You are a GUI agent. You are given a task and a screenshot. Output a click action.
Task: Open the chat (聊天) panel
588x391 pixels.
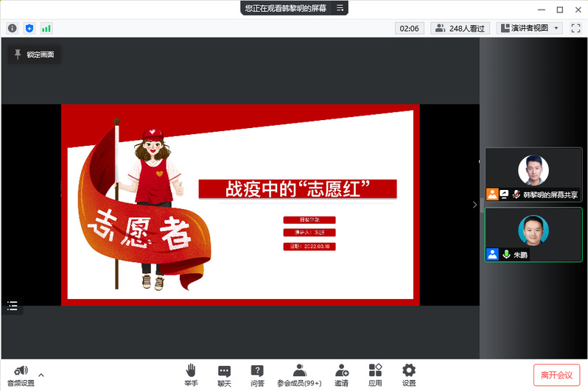[x=224, y=375]
